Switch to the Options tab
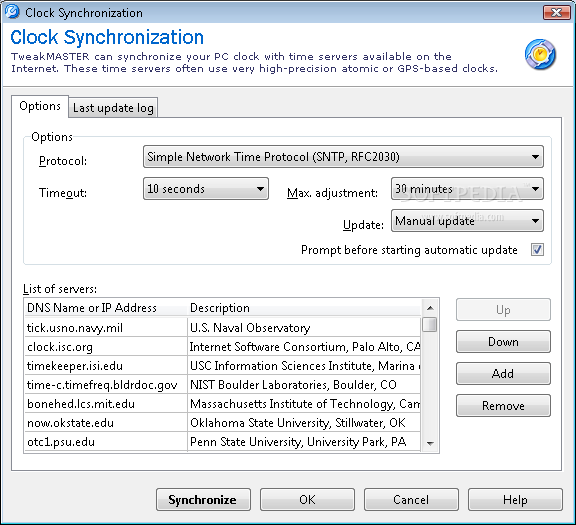 point(40,106)
